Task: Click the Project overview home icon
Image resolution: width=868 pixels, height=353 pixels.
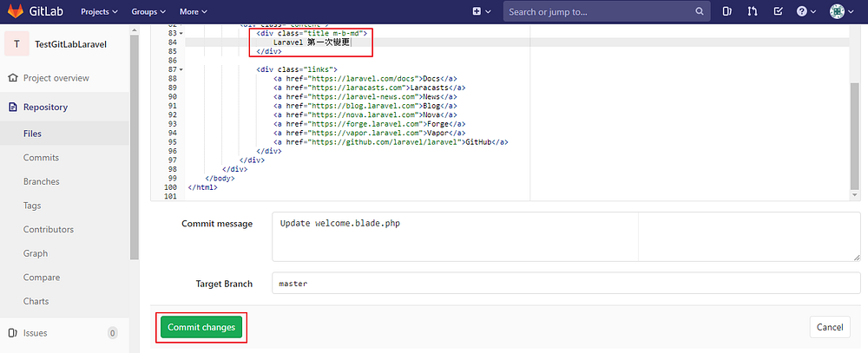Action: (x=13, y=78)
